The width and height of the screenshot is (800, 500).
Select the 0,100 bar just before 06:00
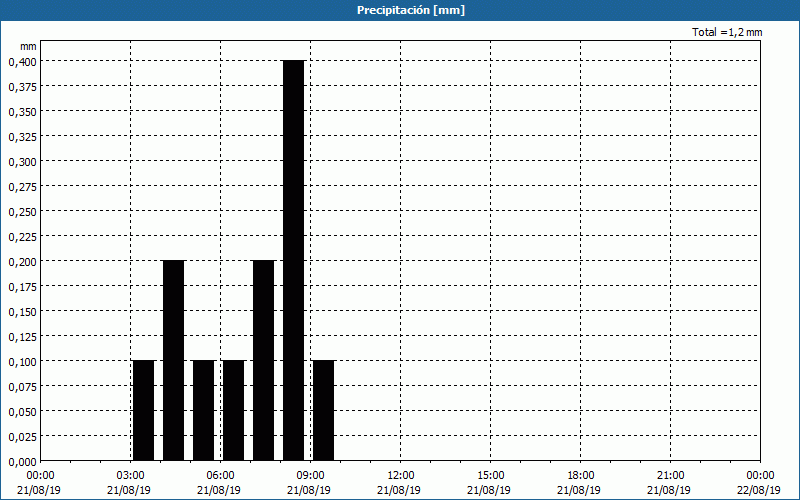coord(204,410)
